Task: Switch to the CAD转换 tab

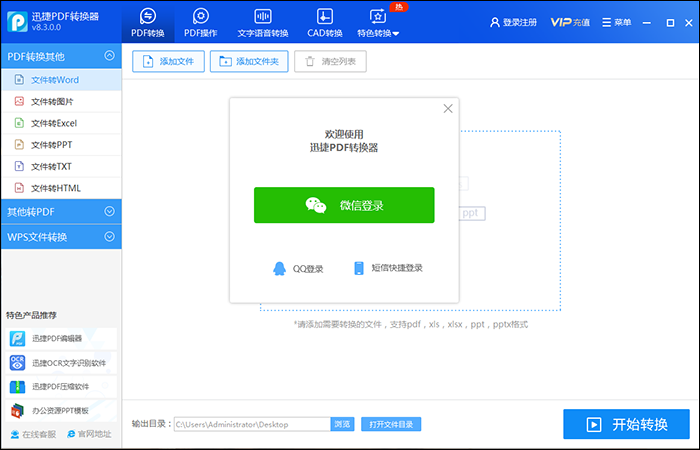Action: click(325, 22)
